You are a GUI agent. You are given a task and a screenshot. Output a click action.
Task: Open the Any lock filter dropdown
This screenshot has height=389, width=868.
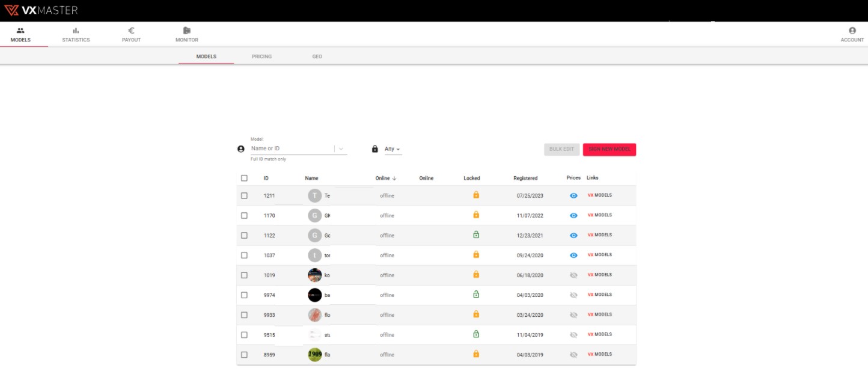coord(393,149)
